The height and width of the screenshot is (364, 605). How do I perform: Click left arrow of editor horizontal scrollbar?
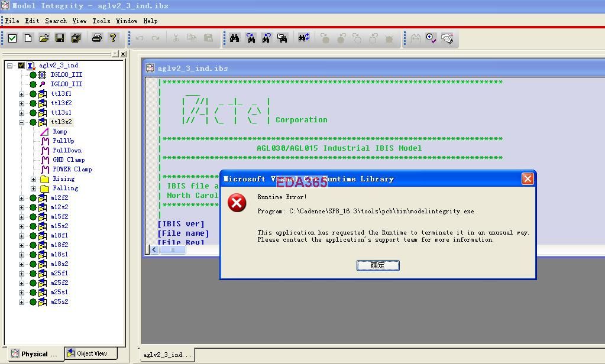(154, 250)
